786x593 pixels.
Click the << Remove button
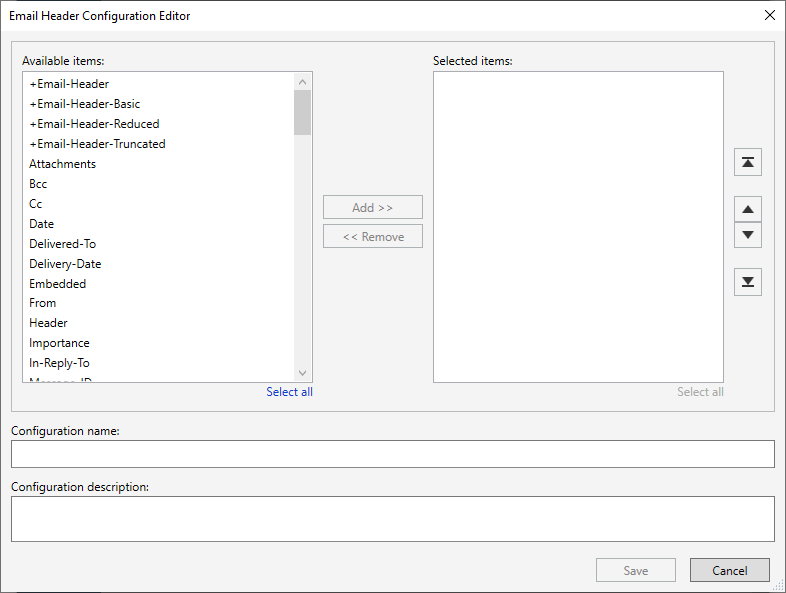(372, 236)
